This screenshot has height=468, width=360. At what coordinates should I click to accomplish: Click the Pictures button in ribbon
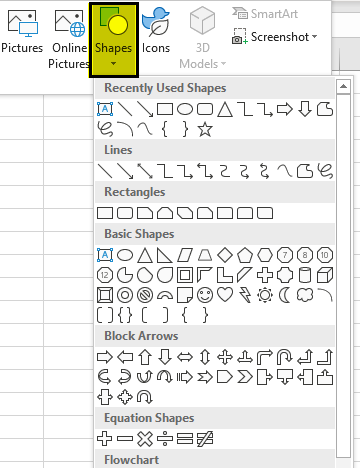(22, 32)
